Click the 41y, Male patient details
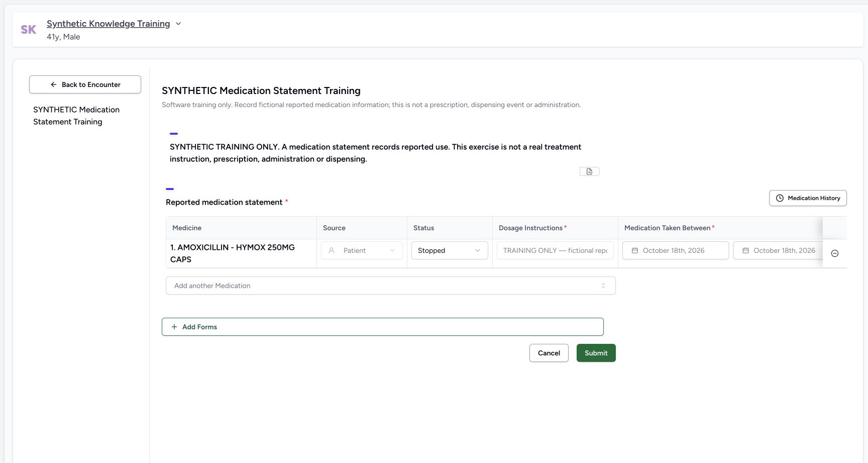The image size is (868, 463). point(63,37)
